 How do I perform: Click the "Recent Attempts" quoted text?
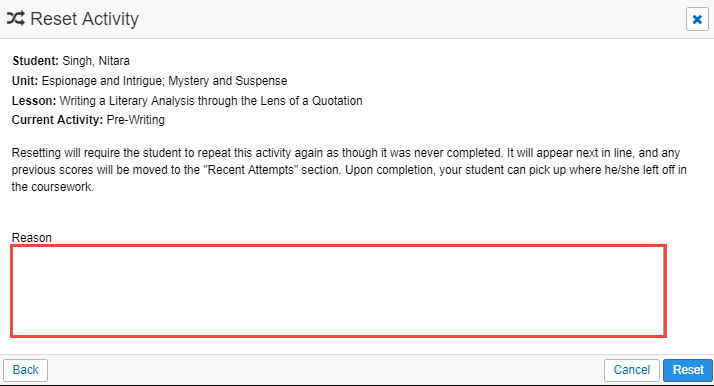(x=249, y=170)
